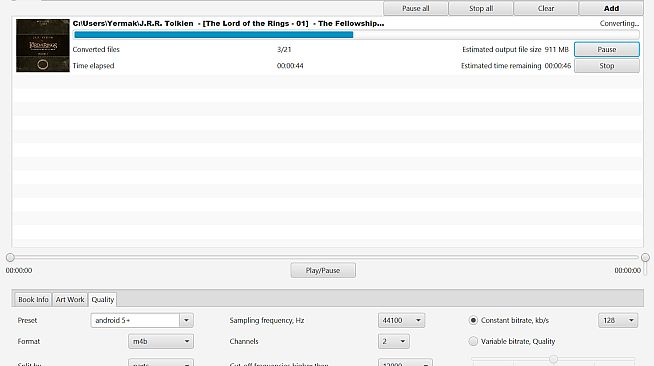Open the bitrate 128 dropdown
This screenshot has width=654, height=366.
coord(618,320)
